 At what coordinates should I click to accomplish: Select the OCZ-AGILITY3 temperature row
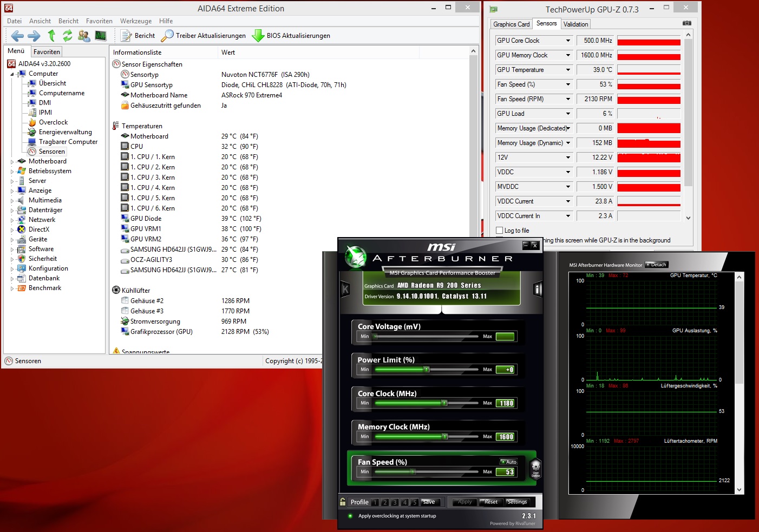coord(189,260)
